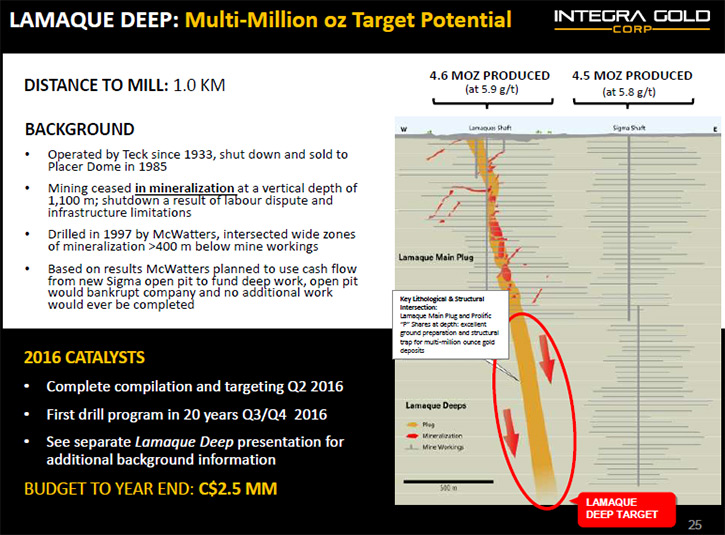Click italic 'Lamaque Deep' presentation reference
Image resolution: width=725 pixels, height=535 pixels.
pyautogui.click(x=184, y=442)
